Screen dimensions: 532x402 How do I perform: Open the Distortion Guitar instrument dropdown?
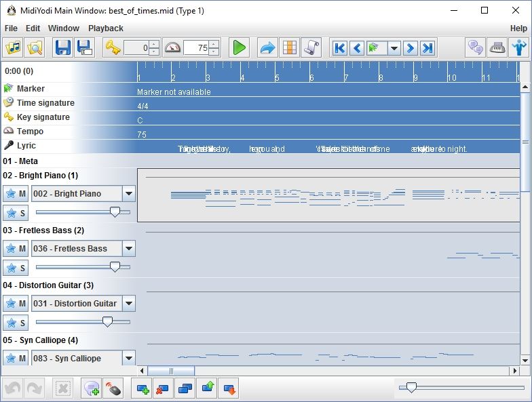(x=129, y=304)
